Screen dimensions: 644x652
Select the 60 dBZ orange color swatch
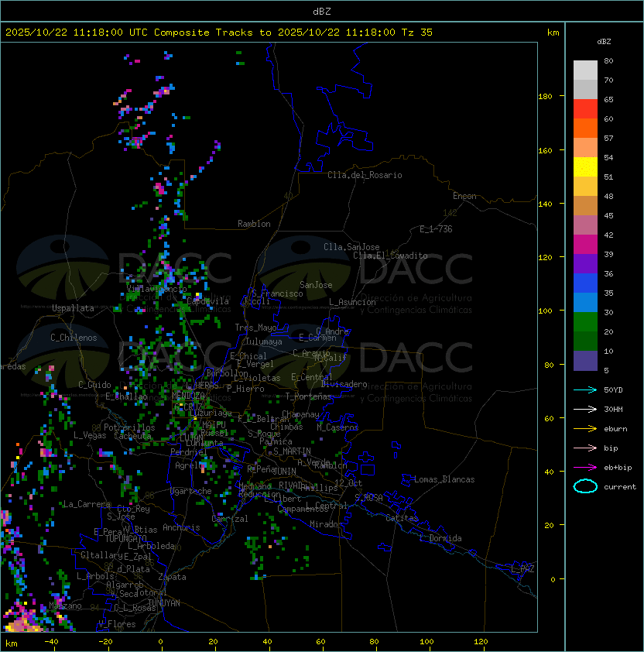pos(585,128)
